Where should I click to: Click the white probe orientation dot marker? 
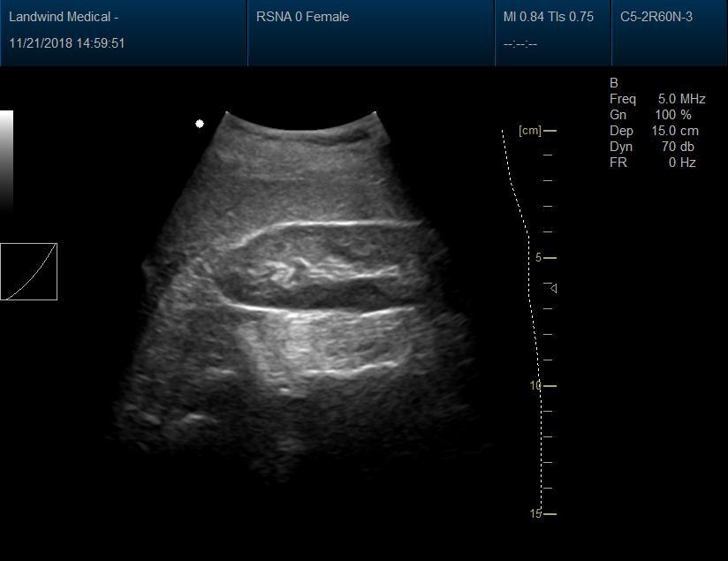tap(200, 124)
